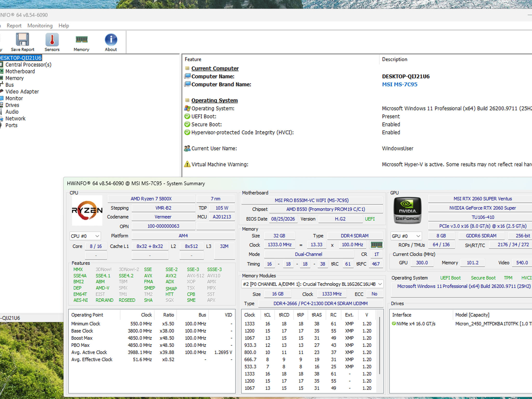The width and height of the screenshot is (532, 399).
Task: Click the UEFI Boot green check icon
Action: (187, 116)
